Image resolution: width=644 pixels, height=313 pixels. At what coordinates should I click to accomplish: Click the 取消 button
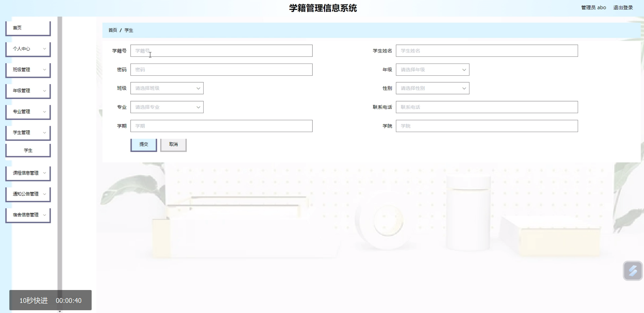[173, 145]
